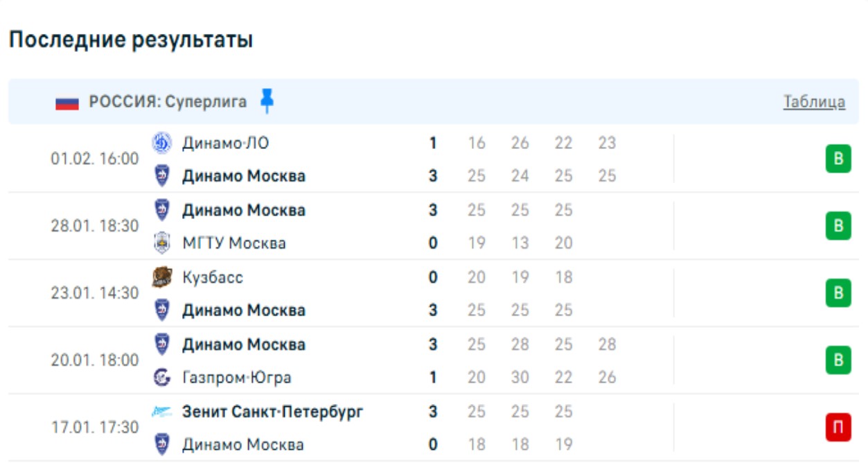Select the Газпром-Югра team name
Screen dimensions: 868x463
click(236, 378)
